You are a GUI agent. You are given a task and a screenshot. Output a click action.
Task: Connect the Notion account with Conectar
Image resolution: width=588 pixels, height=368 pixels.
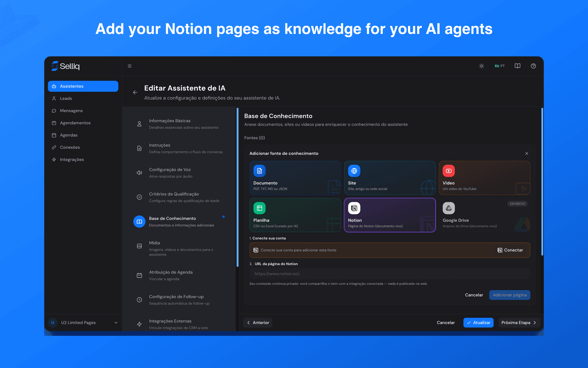pos(510,250)
